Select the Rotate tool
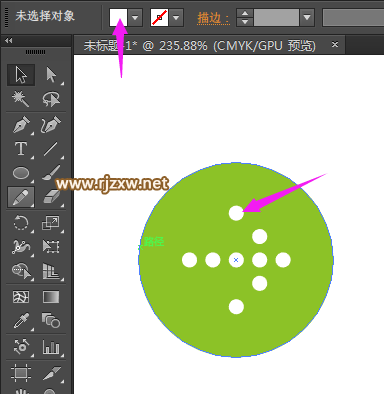Image resolution: width=384 pixels, height=394 pixels. pyautogui.click(x=21, y=223)
